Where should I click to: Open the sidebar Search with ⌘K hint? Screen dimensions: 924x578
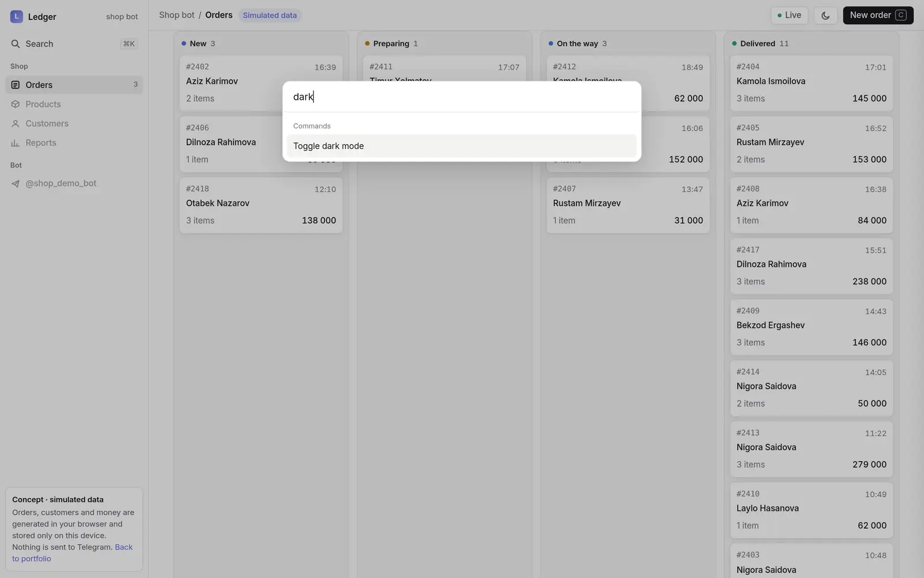click(74, 44)
